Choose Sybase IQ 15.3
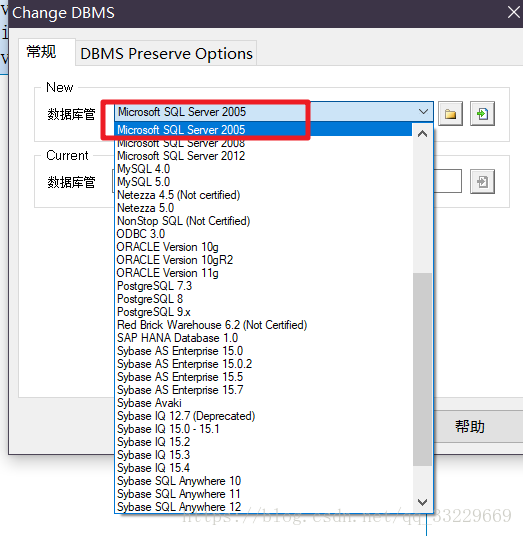 [x=263, y=455]
